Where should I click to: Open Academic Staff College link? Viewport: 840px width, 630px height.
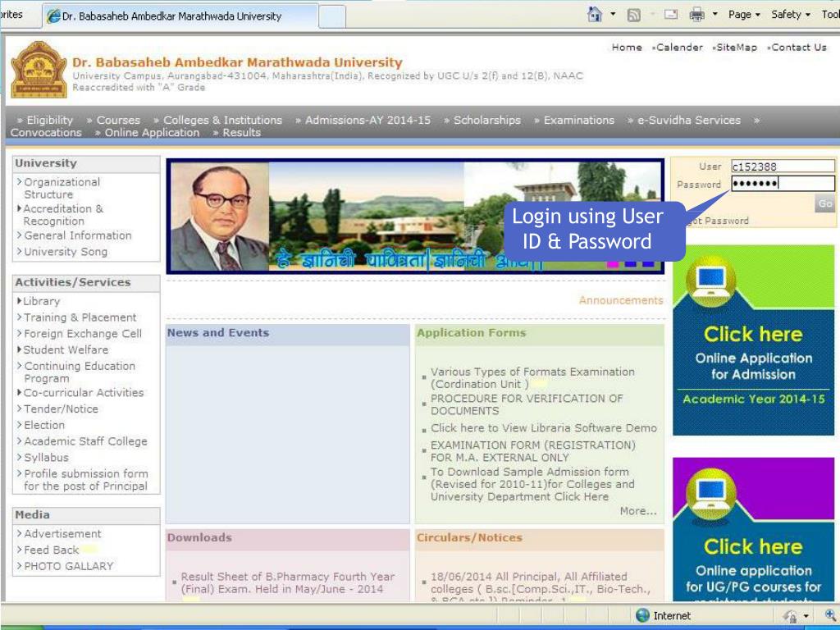point(85,441)
